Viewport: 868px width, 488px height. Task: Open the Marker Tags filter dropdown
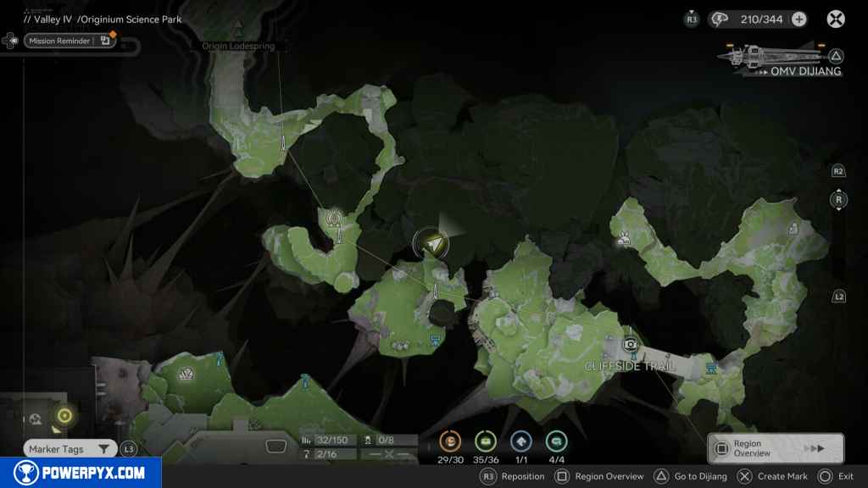(x=70, y=449)
